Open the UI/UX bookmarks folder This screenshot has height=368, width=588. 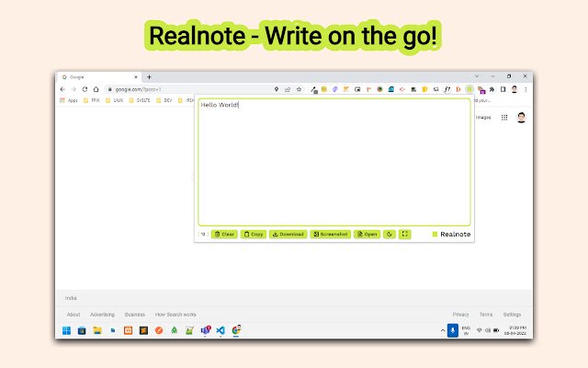[114, 100]
